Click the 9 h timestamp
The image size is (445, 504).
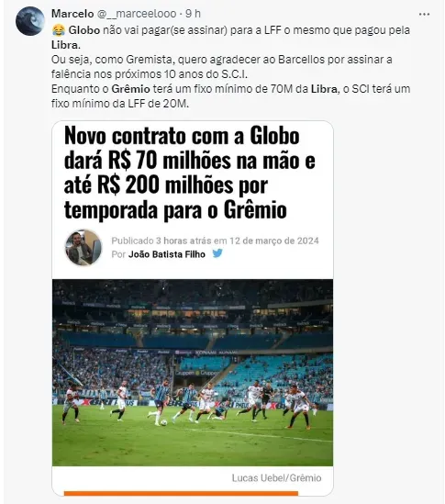pos(193,14)
